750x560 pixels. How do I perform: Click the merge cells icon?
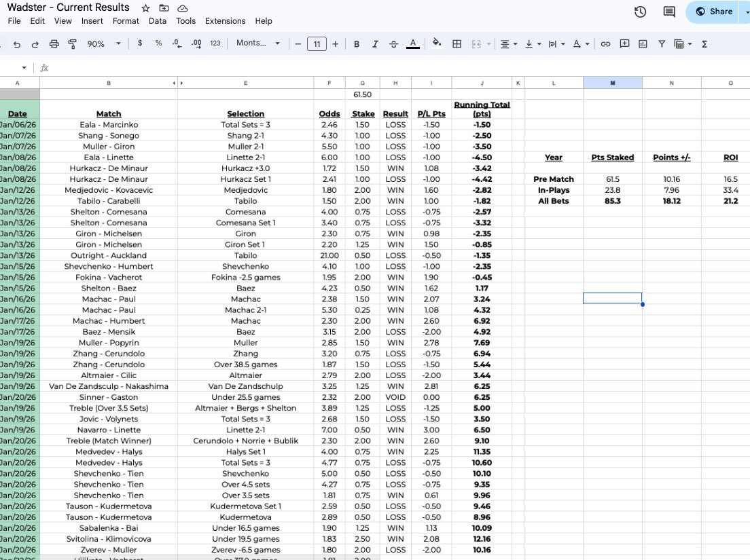[476, 44]
